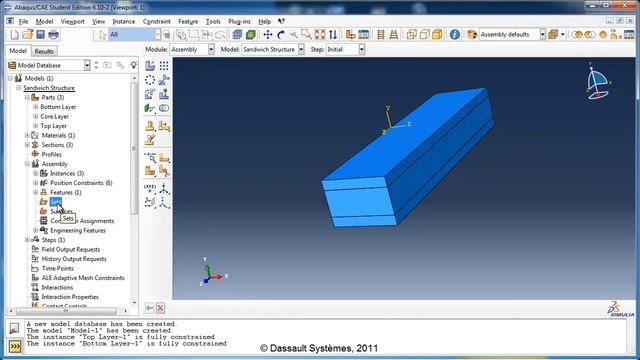The width and height of the screenshot is (640, 360).
Task: Open the Viewport menu
Action: coord(73,21)
